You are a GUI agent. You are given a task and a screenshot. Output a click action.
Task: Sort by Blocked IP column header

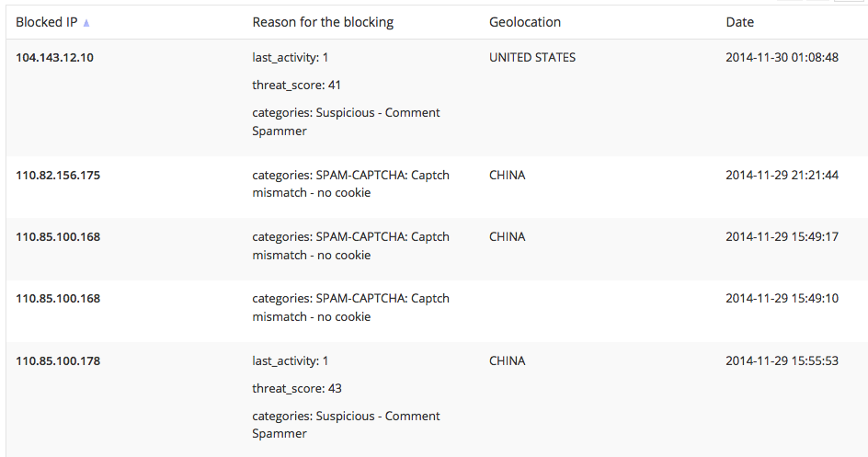(x=47, y=22)
